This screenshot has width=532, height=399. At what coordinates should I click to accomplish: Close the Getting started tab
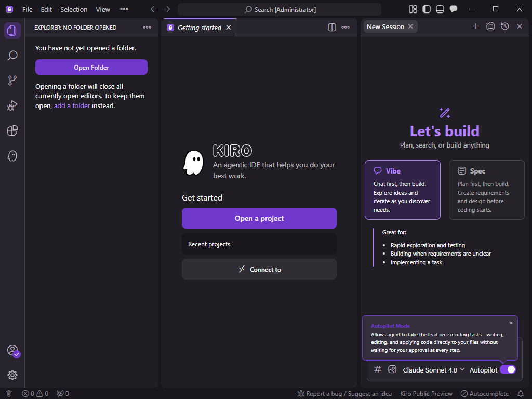pyautogui.click(x=229, y=28)
